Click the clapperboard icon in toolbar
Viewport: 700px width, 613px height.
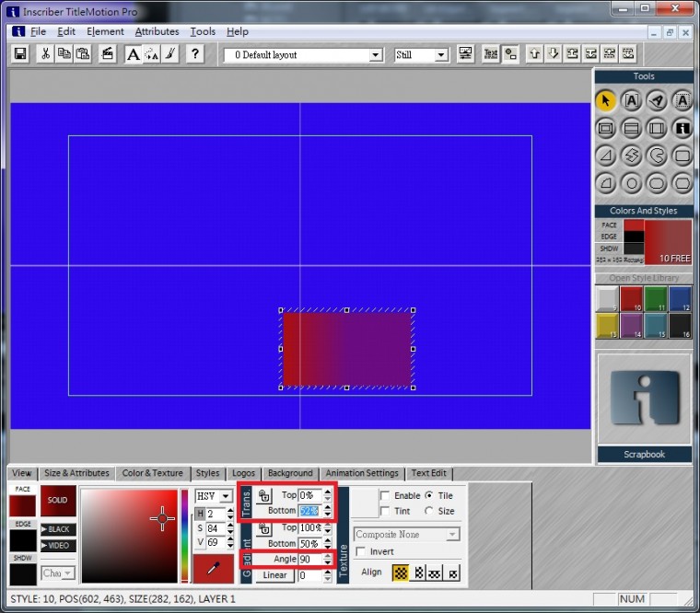click(x=107, y=54)
